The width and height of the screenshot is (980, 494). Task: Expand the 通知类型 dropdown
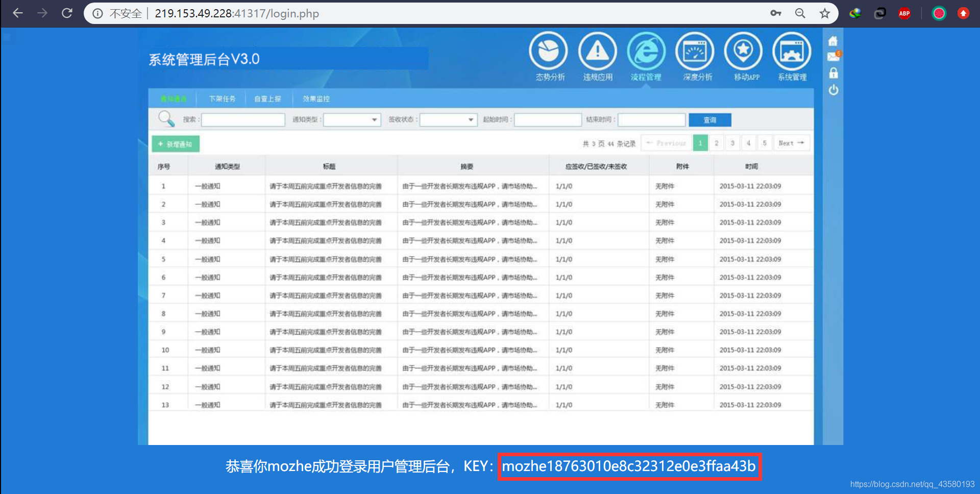pyautogui.click(x=352, y=120)
